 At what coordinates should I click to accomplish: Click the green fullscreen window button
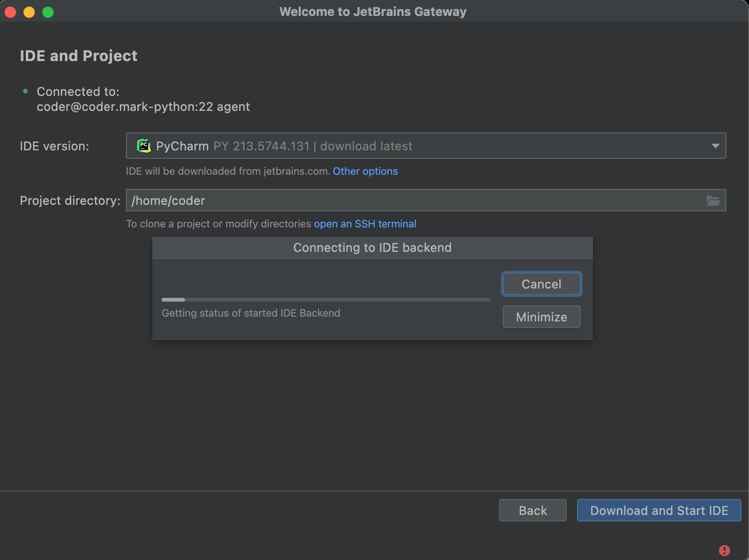pyautogui.click(x=48, y=12)
